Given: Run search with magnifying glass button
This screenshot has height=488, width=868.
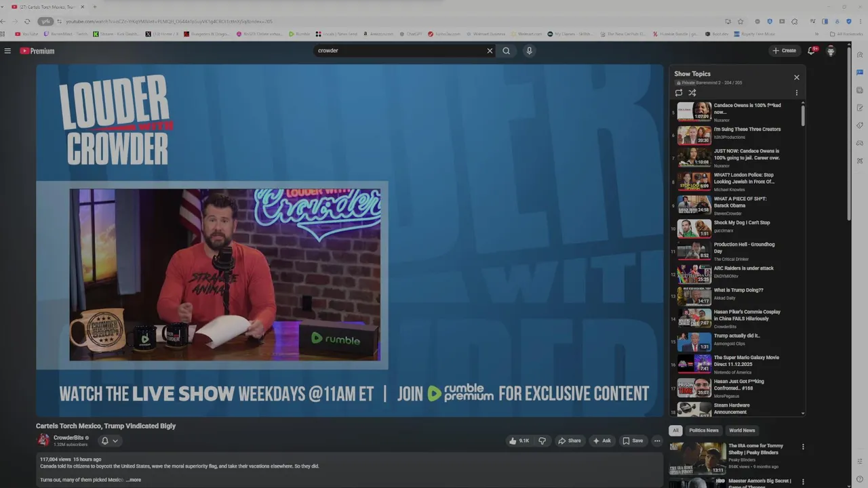Looking at the screenshot, I should click(x=506, y=51).
